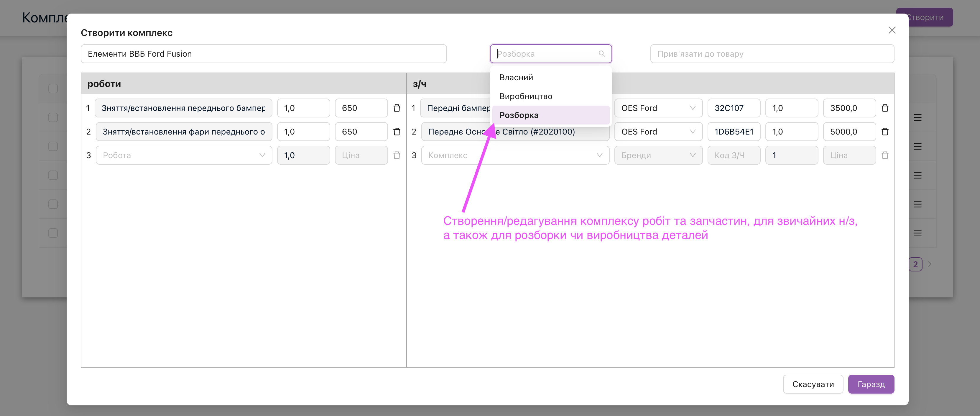The height and width of the screenshot is (416, 980).
Task: Go to next page arrow in pagination
Action: 930,264
